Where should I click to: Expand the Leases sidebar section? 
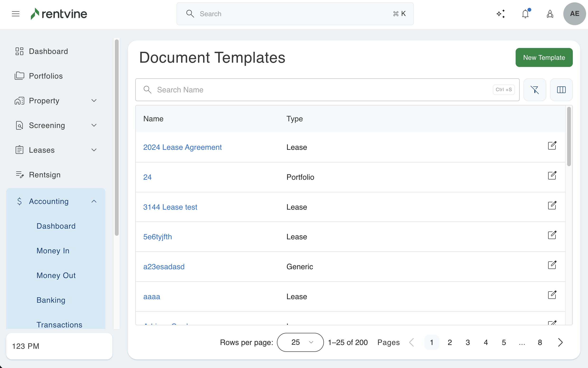click(56, 150)
